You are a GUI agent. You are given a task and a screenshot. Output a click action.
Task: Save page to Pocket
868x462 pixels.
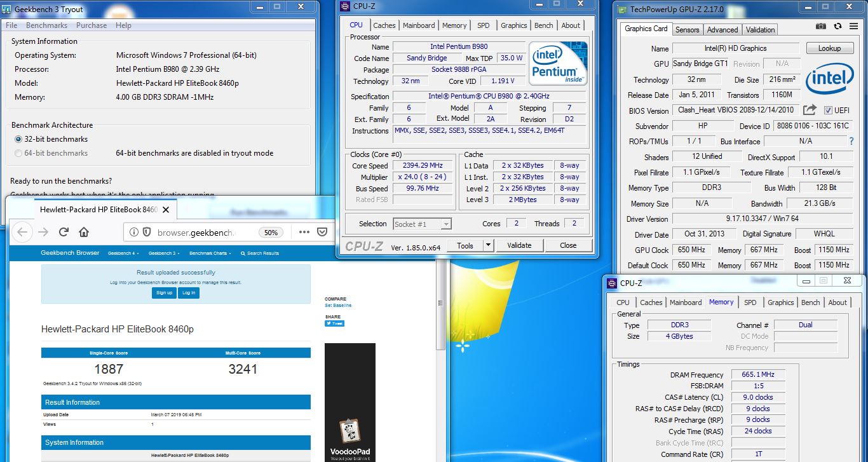[322, 232]
